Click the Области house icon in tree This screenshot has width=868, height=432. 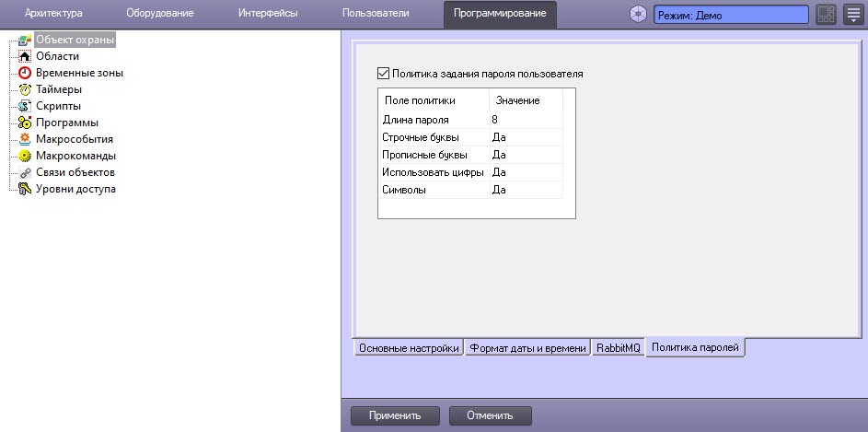[25, 56]
